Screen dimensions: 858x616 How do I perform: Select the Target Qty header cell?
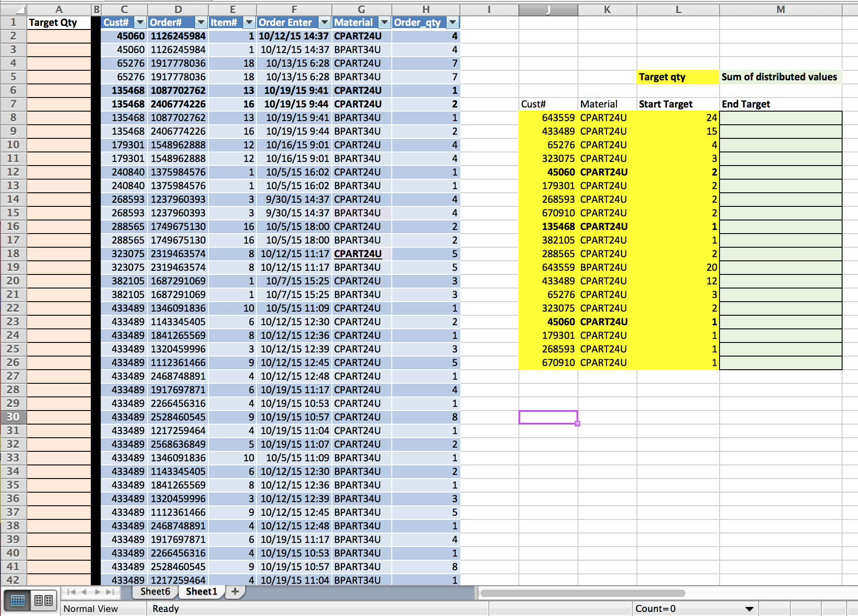[x=59, y=22]
